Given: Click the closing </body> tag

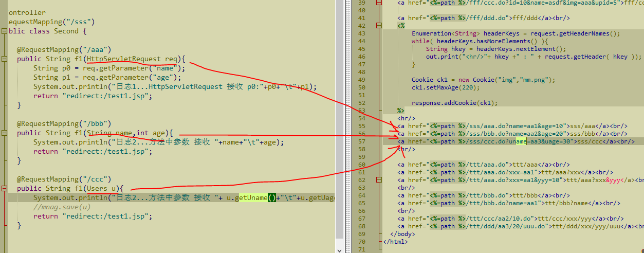Looking at the screenshot, I should click(402, 234).
